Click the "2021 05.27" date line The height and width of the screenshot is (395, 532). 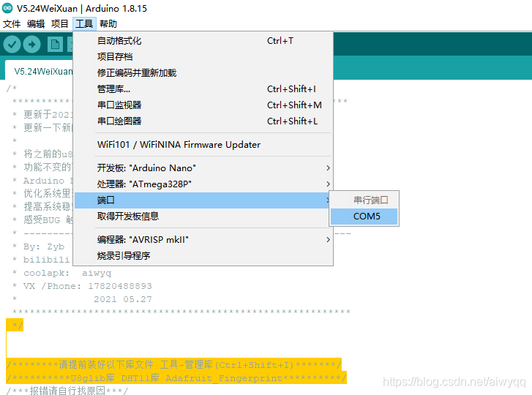point(122,299)
